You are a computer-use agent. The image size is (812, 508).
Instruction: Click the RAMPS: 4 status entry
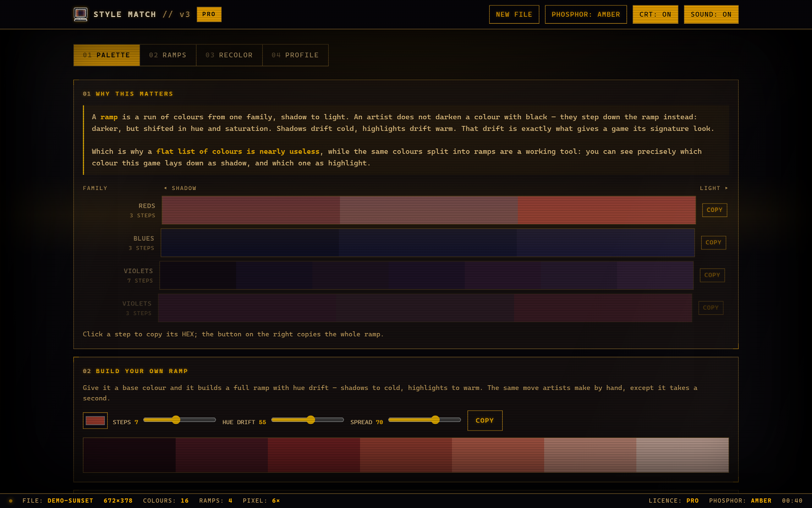[x=216, y=501]
